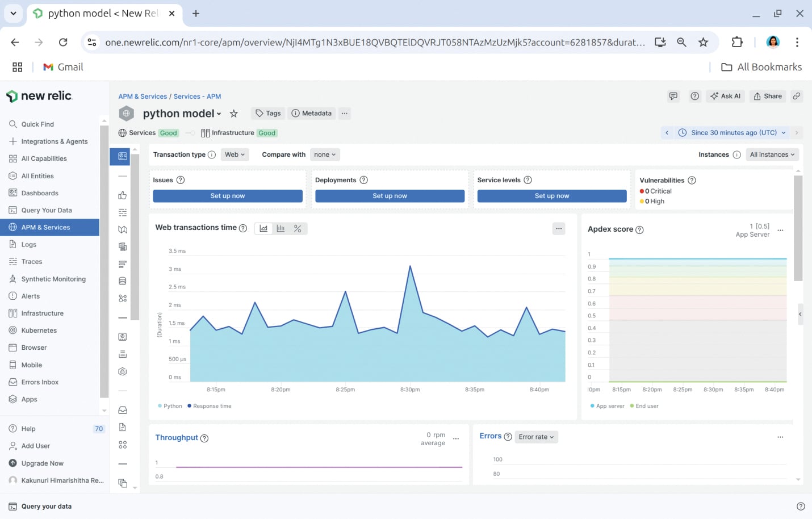Open the Web transactions chart options menu
Viewport: 812px width, 519px height.
tap(559, 228)
